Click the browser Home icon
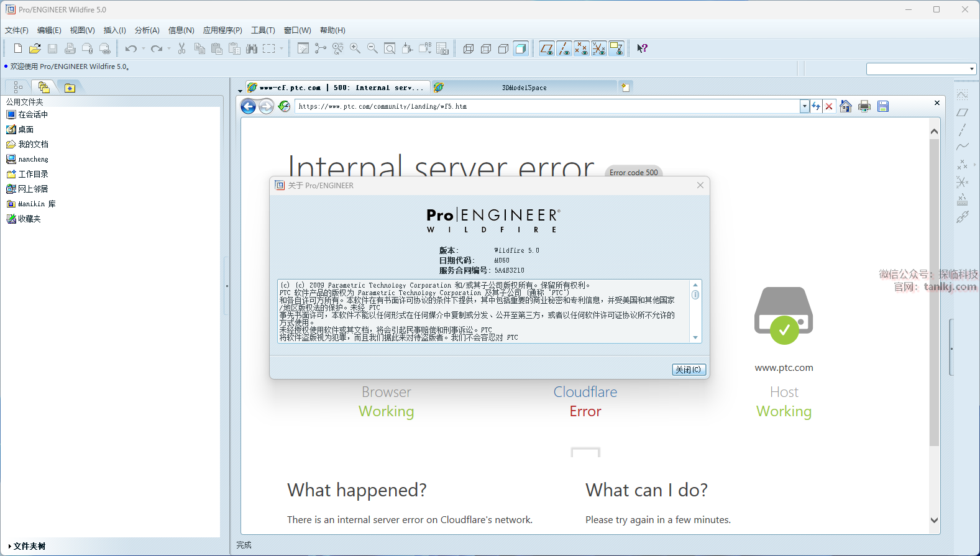 pos(845,106)
